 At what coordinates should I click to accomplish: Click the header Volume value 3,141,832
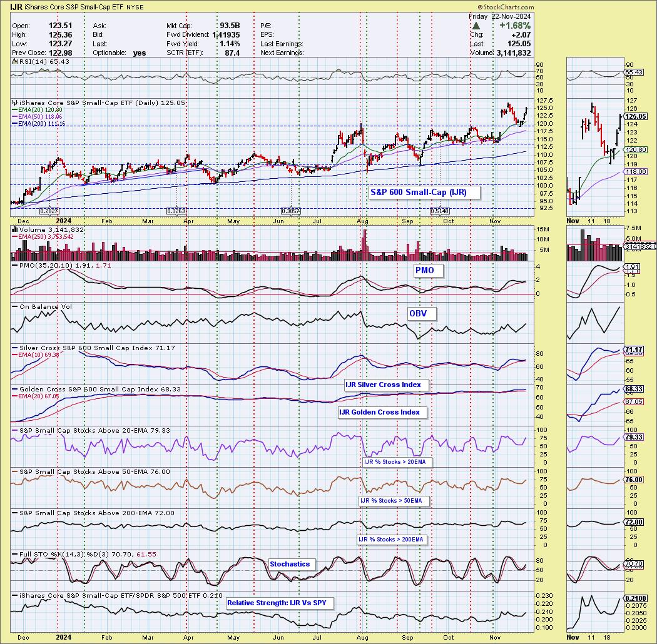point(514,53)
